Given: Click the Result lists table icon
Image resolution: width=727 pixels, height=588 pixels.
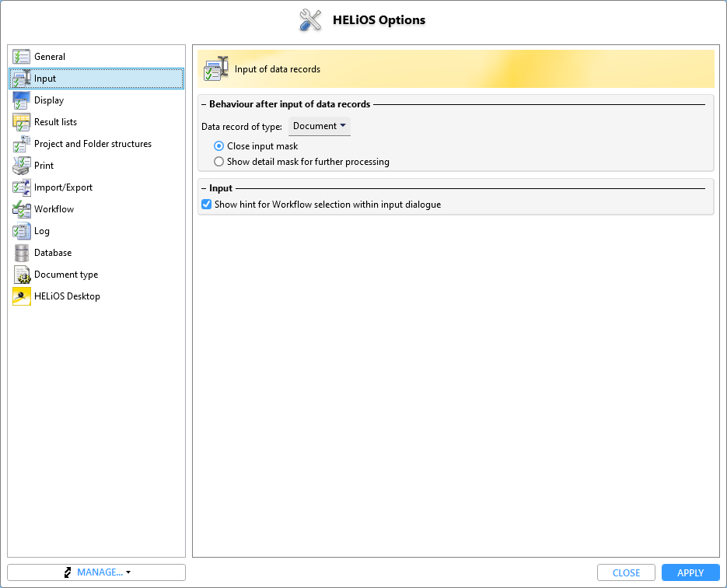Looking at the screenshot, I should click(21, 122).
